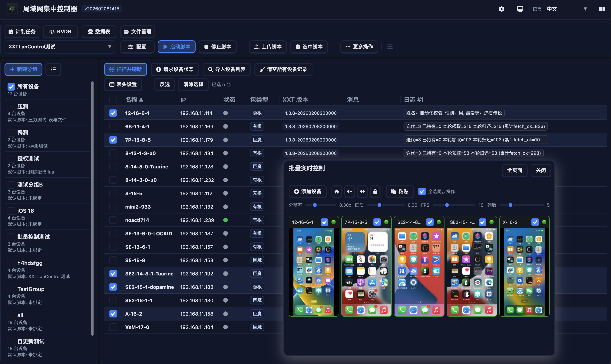
Task: Click the lock screen icon in batch control
Action: tap(375, 192)
